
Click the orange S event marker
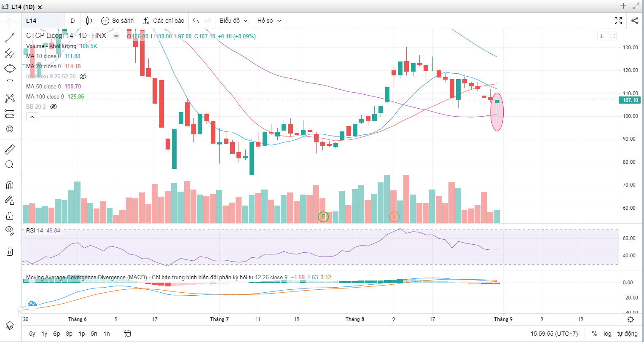click(394, 216)
